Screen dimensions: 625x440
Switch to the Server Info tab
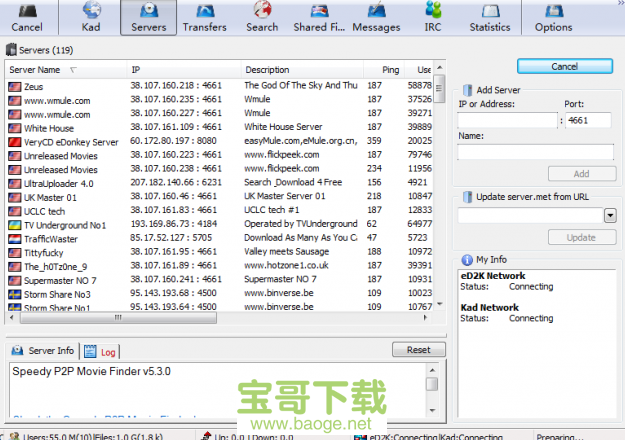point(43,351)
